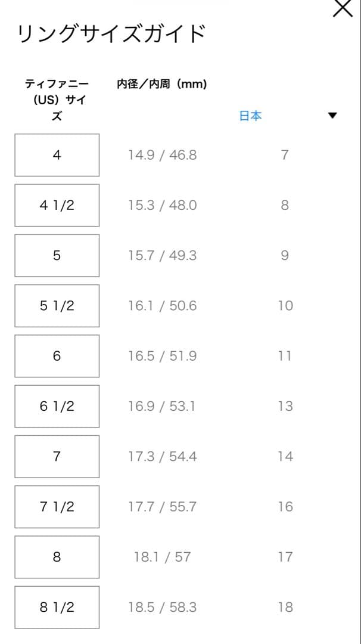
Task: Click the 日本 region selector text
Action: pos(250,116)
